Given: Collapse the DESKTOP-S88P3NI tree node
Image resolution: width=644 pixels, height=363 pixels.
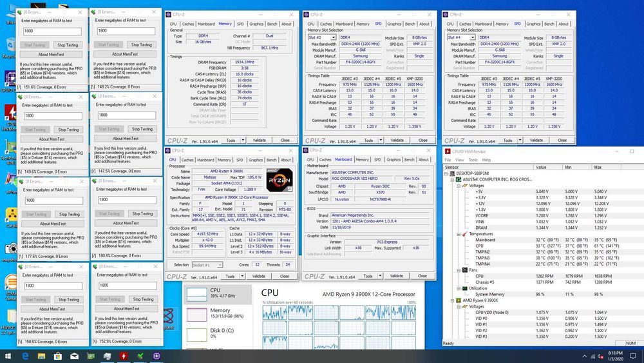Looking at the screenshot, I should [446, 173].
